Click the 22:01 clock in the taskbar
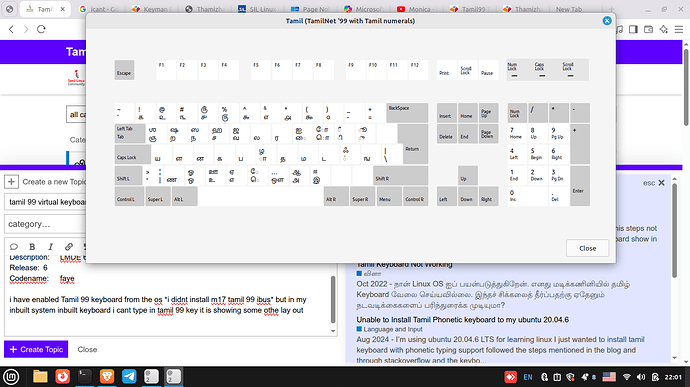The image size is (690, 387). pos(673,377)
